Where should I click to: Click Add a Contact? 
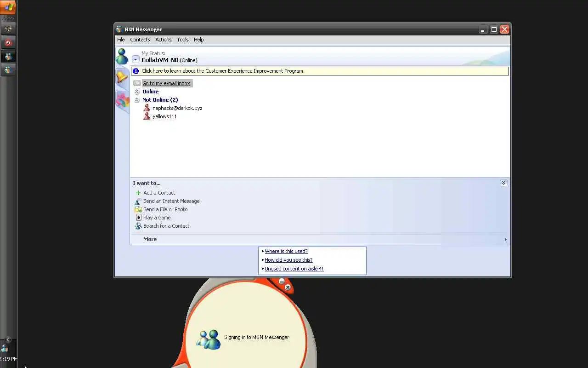tap(159, 193)
